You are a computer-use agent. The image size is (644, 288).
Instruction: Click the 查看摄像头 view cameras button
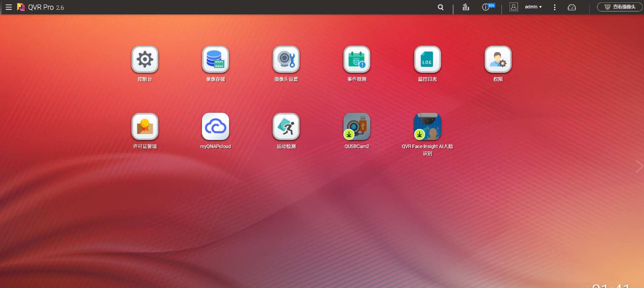pyautogui.click(x=620, y=7)
